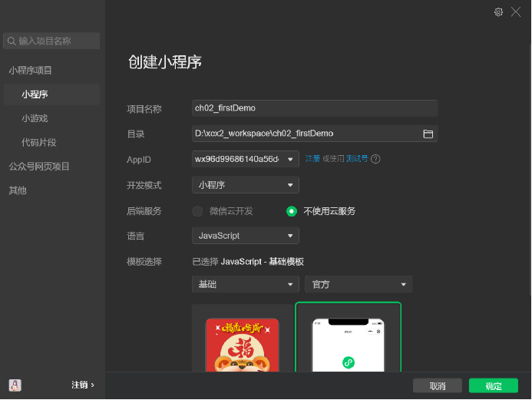Browse directory via the folder icon
The image size is (532, 400).
tap(428, 134)
